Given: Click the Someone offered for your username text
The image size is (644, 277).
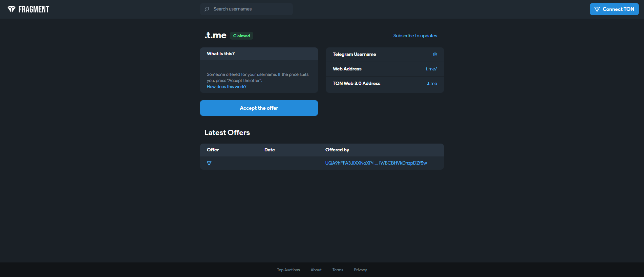Looking at the screenshot, I should (x=258, y=78).
